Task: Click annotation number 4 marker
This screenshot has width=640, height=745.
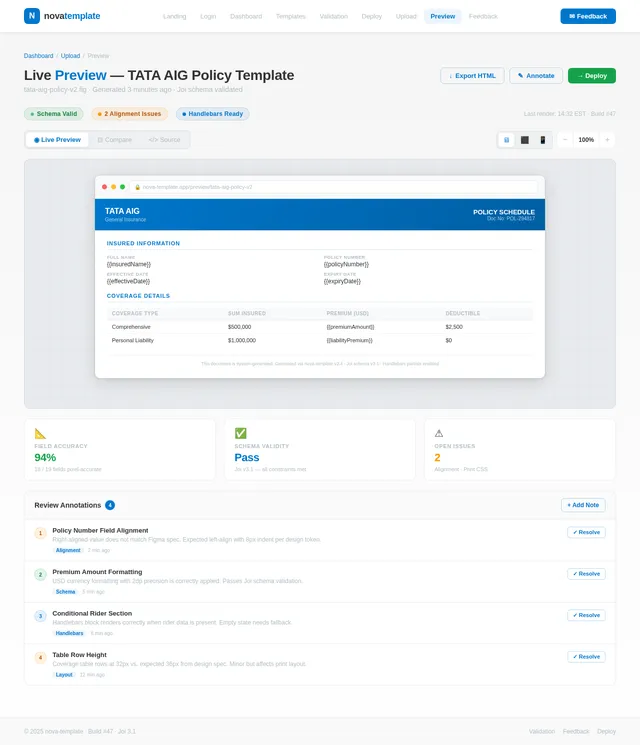Action: [x=40, y=658]
